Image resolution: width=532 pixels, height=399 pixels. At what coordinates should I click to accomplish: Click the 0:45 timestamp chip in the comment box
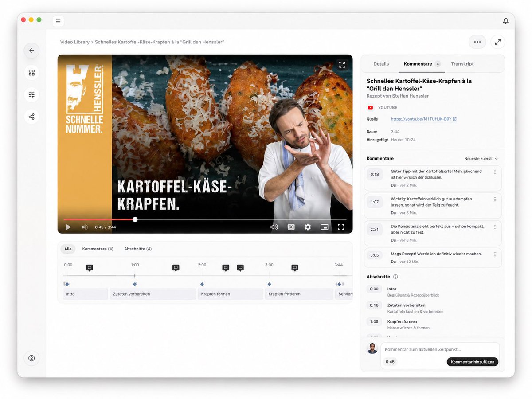tap(390, 362)
